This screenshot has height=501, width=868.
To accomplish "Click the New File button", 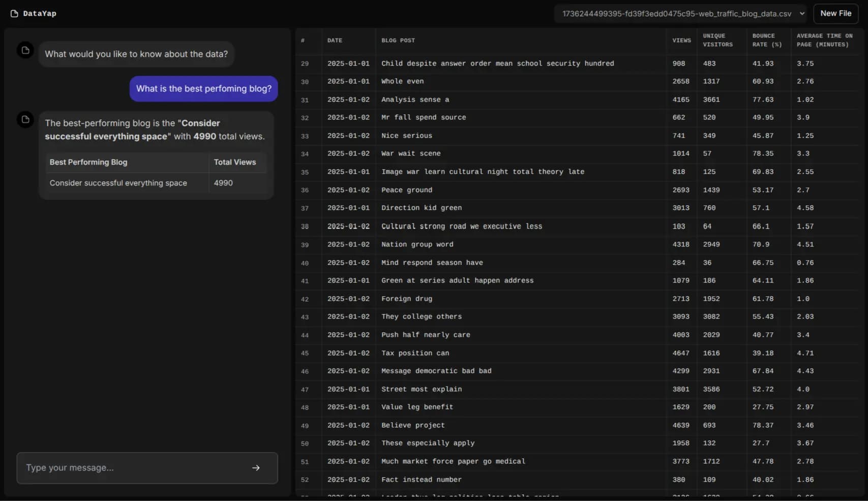I will 835,14.
